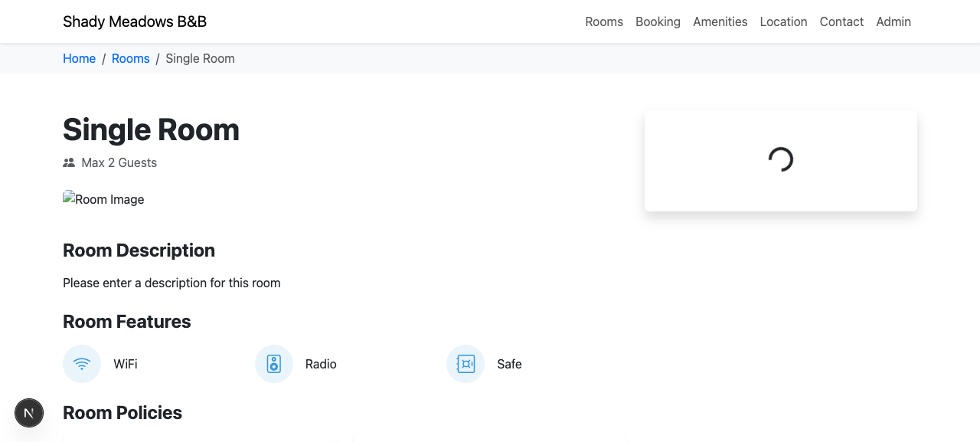
Task: Click the Safe feature icon
Action: click(465, 364)
